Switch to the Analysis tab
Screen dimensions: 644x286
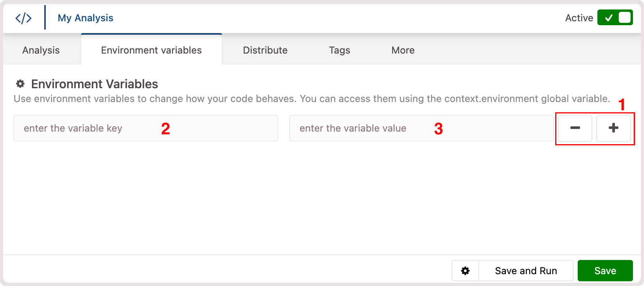coord(41,50)
